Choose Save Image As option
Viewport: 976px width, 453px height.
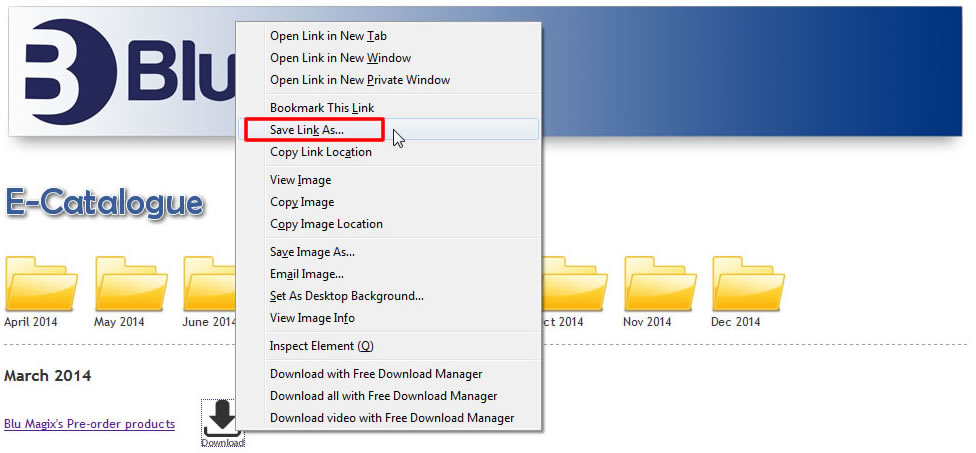(x=312, y=252)
